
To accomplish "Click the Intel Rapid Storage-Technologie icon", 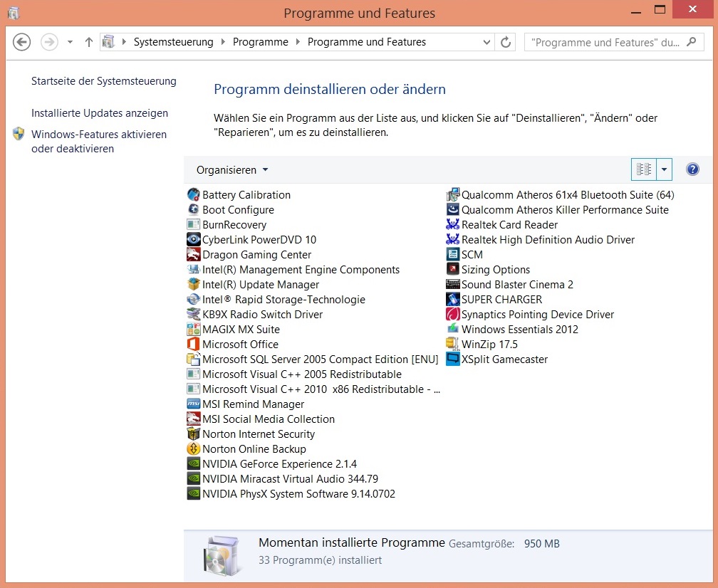I will point(193,299).
